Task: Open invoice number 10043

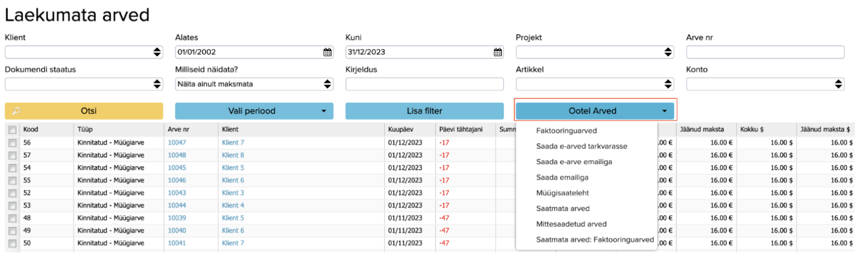Action: [177, 193]
